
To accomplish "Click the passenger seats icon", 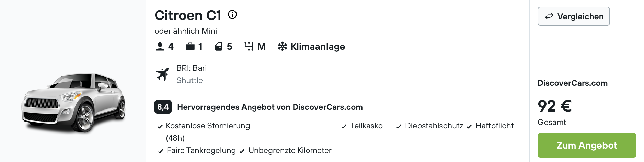I will (160, 46).
